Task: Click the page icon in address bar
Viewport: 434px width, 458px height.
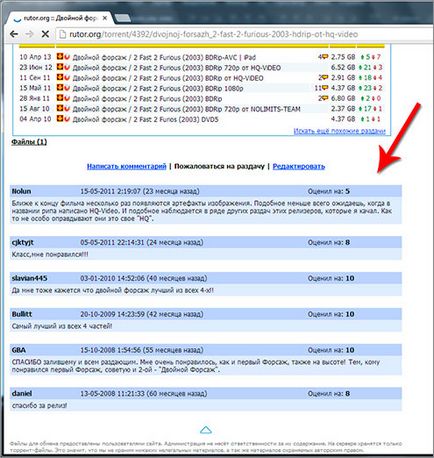Action: (x=62, y=34)
